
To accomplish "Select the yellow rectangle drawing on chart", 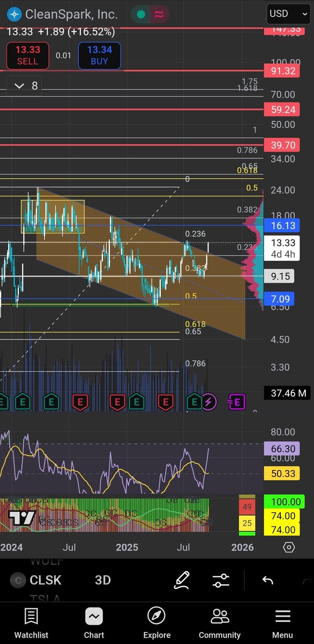I will coord(53,217).
